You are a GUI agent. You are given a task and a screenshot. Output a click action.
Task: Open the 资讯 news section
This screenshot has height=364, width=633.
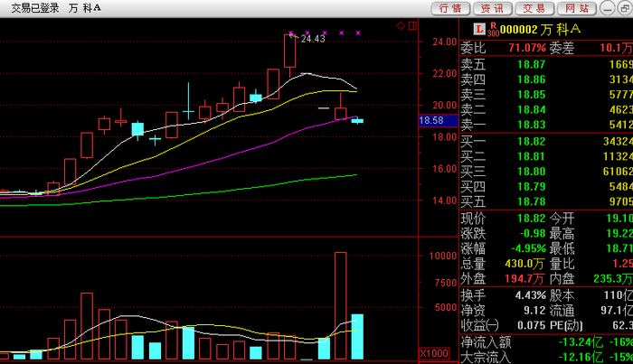pyautogui.click(x=493, y=8)
